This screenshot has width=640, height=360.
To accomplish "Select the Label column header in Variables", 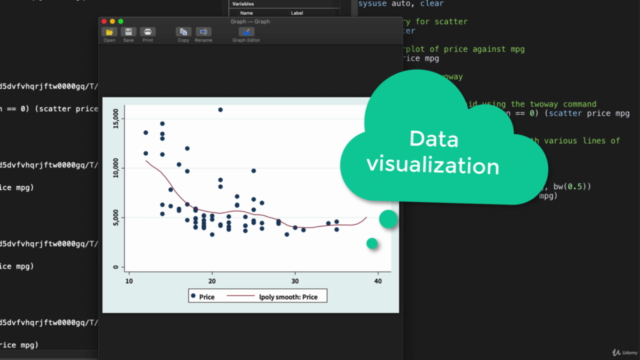I will pyautogui.click(x=297, y=13).
